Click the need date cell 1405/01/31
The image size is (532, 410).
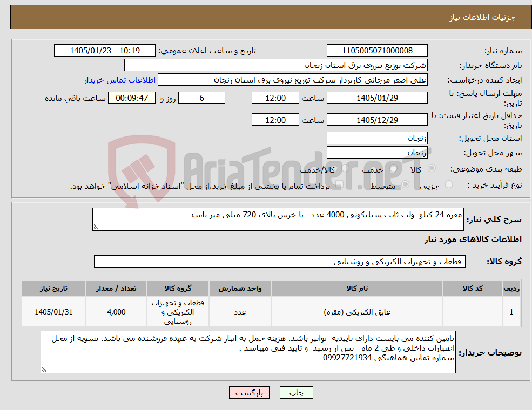point(53,312)
